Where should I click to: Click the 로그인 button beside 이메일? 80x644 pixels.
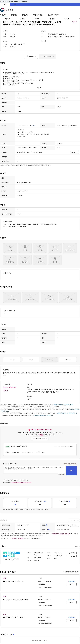pyautogui.click(x=44, y=453)
